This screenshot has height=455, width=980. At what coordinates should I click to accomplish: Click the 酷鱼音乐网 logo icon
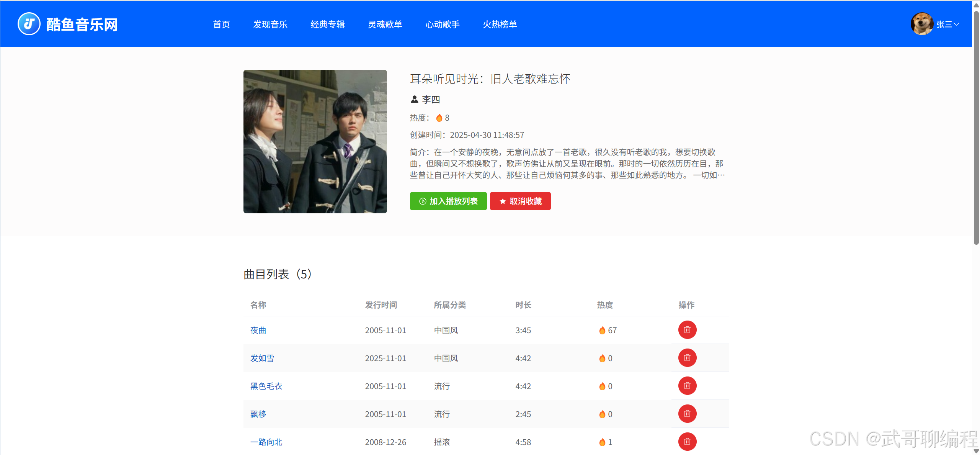click(29, 24)
